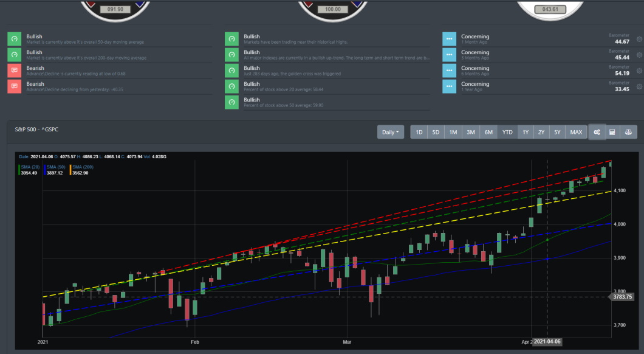644x354 pixels.
Task: Click the balance scale compare icon
Action: tap(629, 132)
